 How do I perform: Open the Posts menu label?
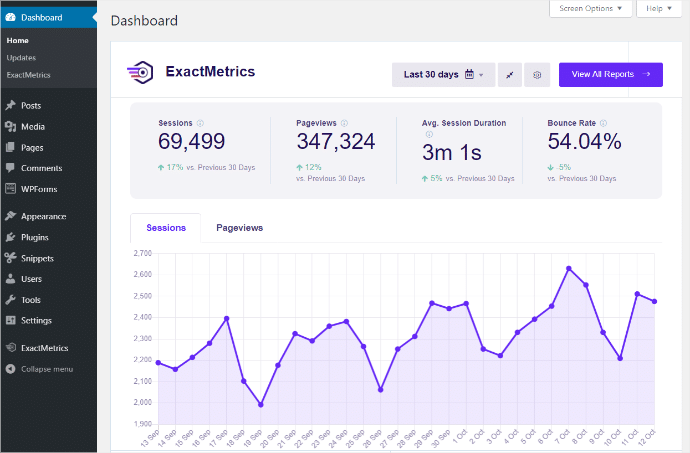[31, 106]
